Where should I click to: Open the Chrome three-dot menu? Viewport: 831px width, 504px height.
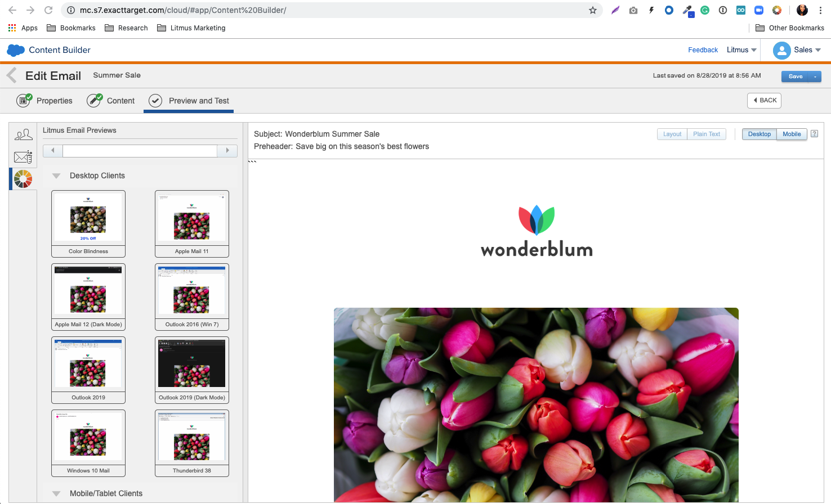pyautogui.click(x=821, y=10)
